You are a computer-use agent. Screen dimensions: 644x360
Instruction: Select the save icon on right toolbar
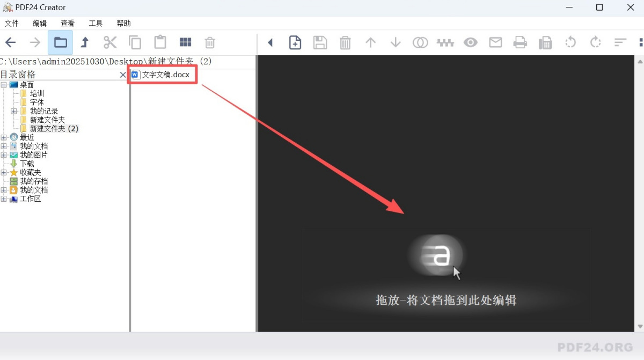click(320, 42)
